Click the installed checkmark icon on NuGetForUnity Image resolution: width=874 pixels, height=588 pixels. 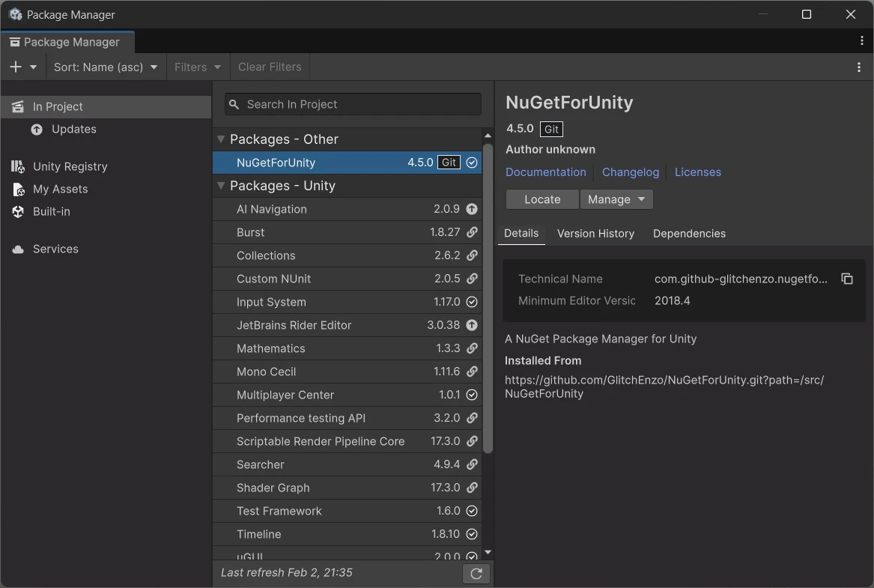pos(471,162)
